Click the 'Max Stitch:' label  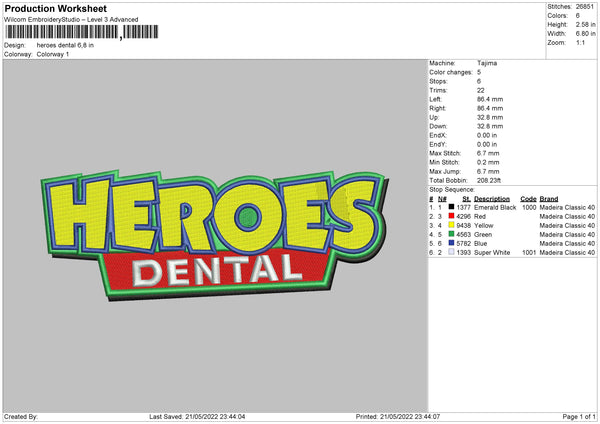[445, 153]
